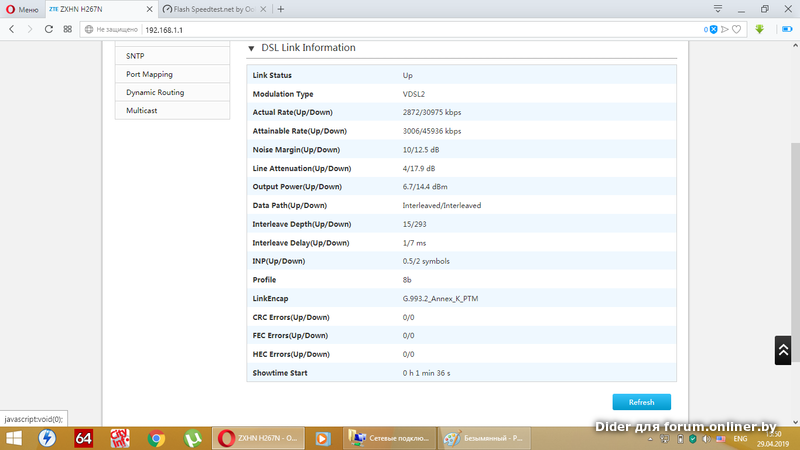Image resolution: width=800 pixels, height=450 pixels.
Task: Launch uTorrent from the taskbar
Action: [x=191, y=438]
